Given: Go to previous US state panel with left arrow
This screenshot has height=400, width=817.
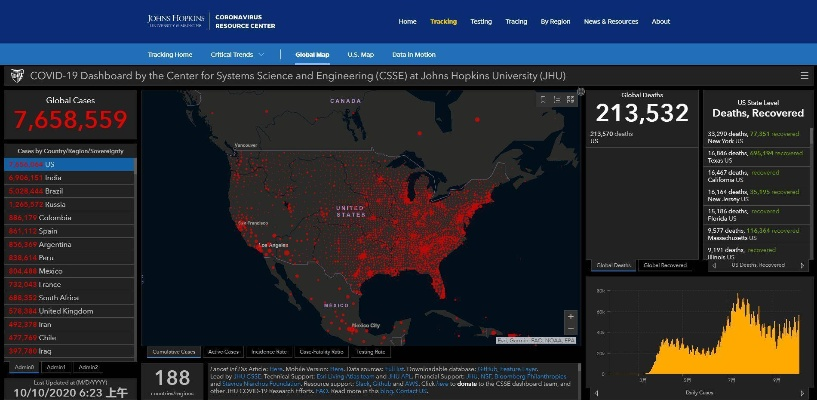Looking at the screenshot, I should [714, 266].
